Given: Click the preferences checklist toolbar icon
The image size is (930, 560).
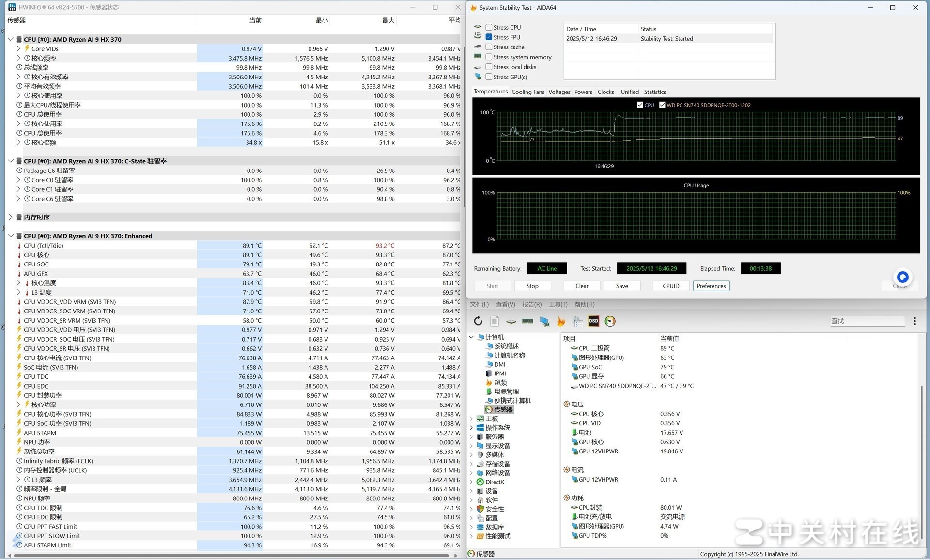Looking at the screenshot, I should coord(577,321).
